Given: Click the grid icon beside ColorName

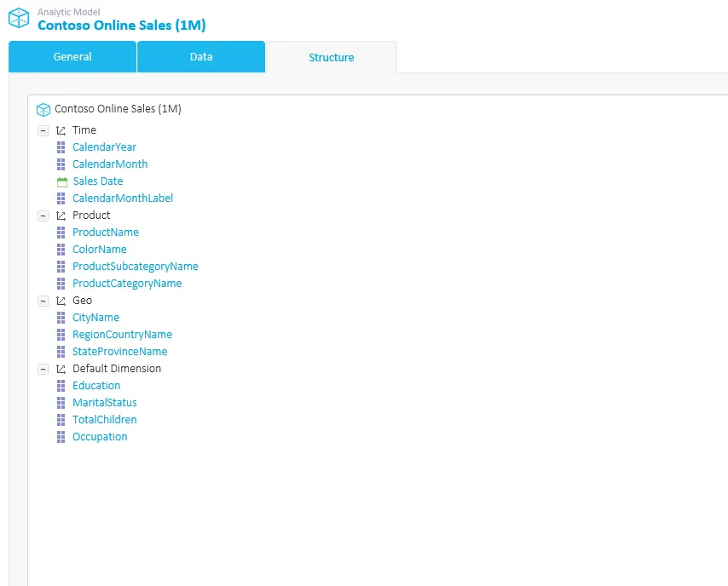Looking at the screenshot, I should click(61, 250).
